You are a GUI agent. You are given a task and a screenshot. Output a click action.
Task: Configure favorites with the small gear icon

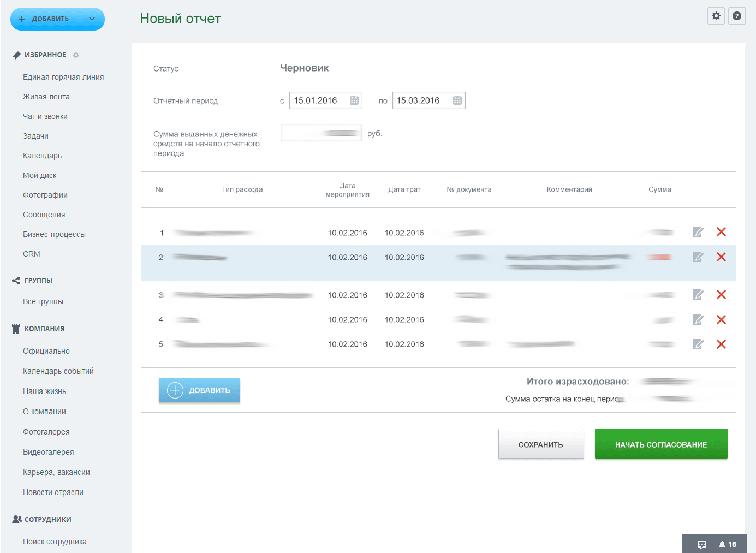pos(76,55)
